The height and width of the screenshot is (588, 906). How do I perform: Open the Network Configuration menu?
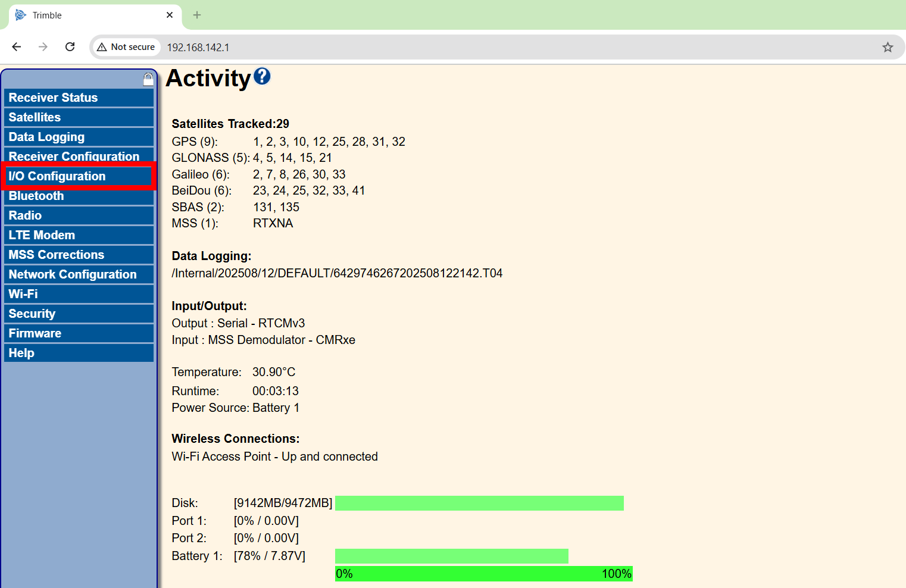tap(79, 274)
